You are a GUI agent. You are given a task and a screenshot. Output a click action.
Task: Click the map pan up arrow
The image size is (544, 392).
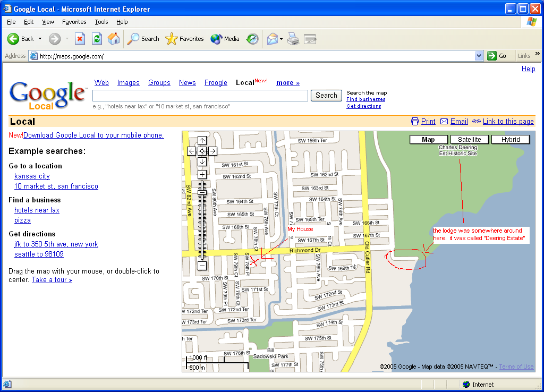pos(202,141)
